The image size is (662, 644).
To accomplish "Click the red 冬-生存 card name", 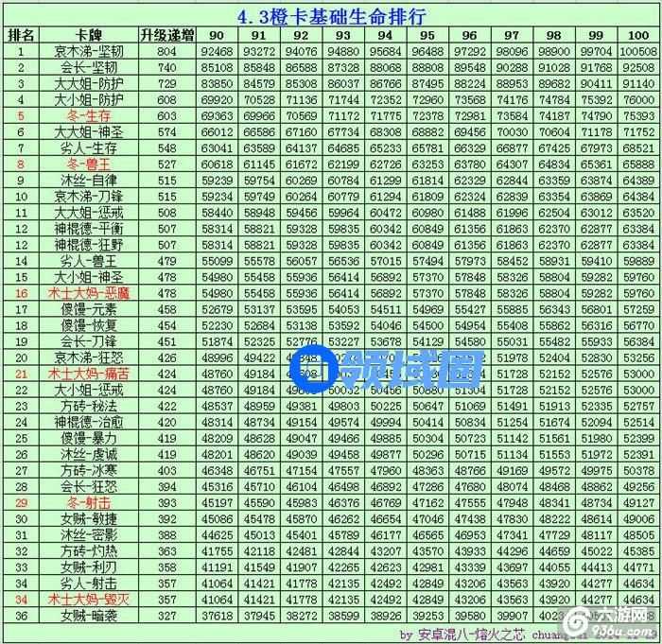I will [88, 115].
